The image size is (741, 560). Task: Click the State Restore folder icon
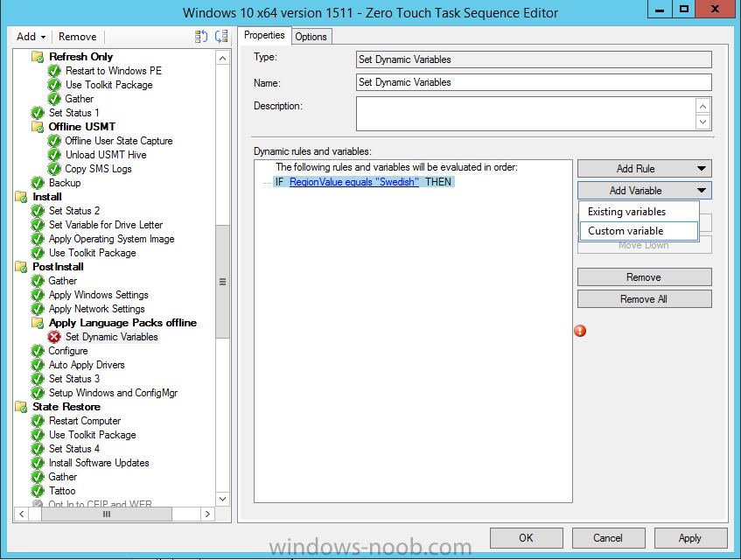(22, 407)
